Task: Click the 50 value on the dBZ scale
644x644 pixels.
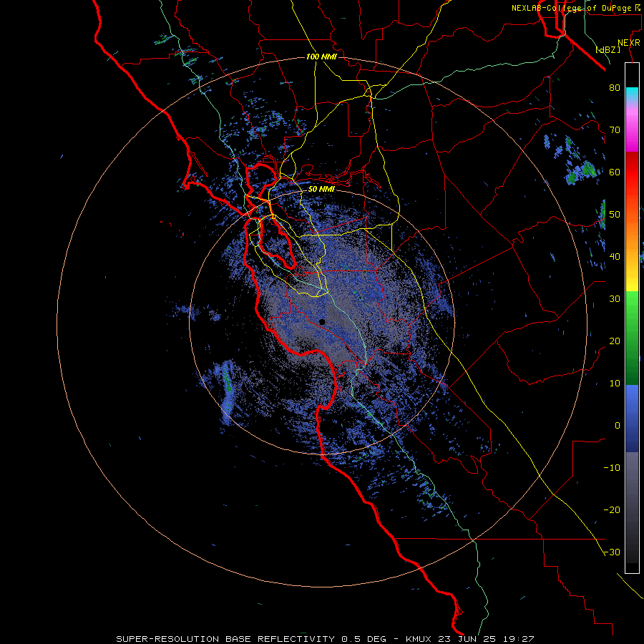Action: [x=615, y=215]
